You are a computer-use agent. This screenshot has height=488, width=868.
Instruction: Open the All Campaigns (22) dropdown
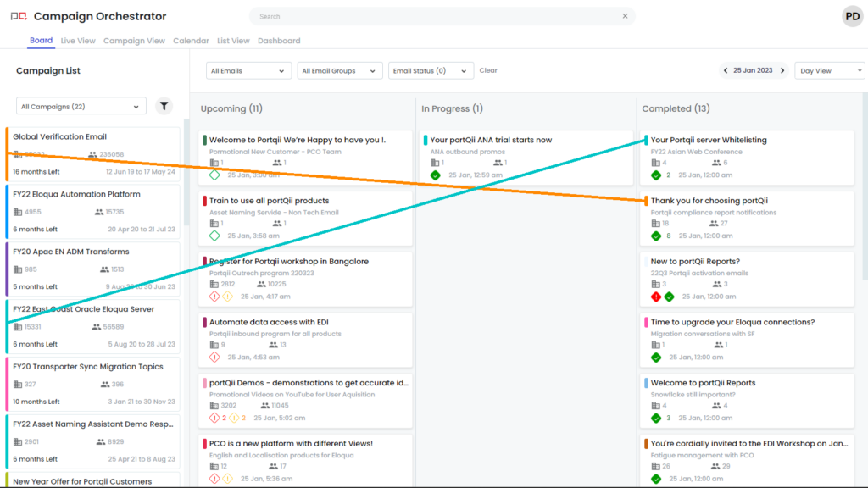(x=81, y=107)
